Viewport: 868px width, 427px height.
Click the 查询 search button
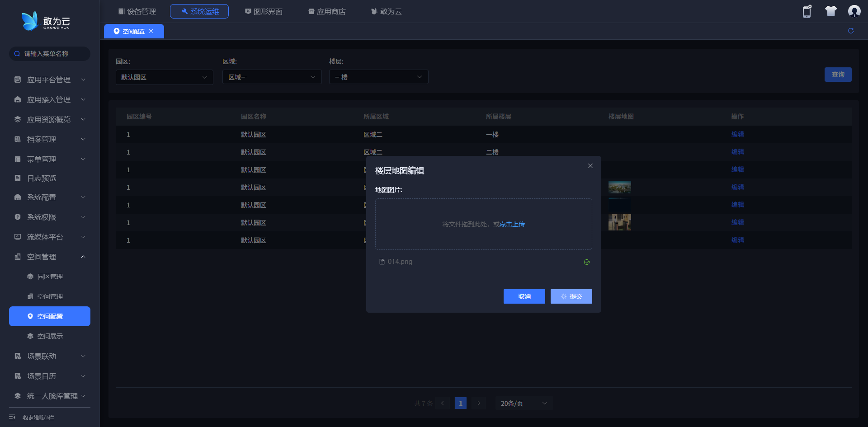pyautogui.click(x=838, y=75)
